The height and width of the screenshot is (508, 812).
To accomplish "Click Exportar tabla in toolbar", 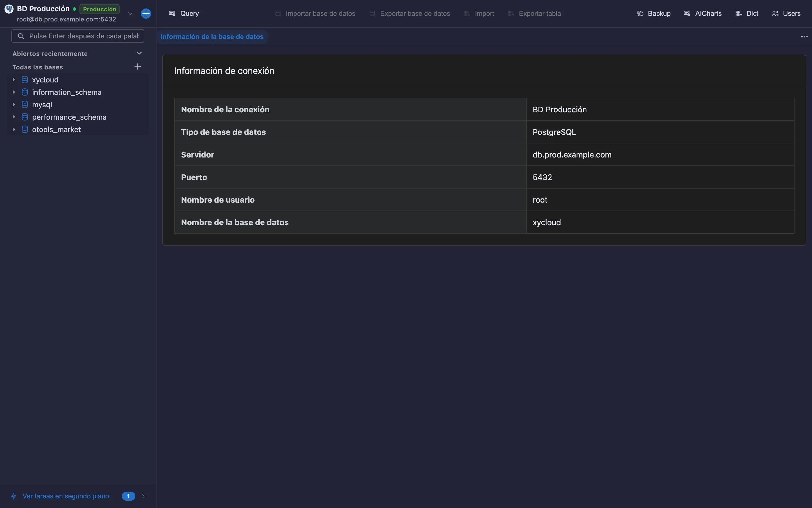I will (x=534, y=14).
